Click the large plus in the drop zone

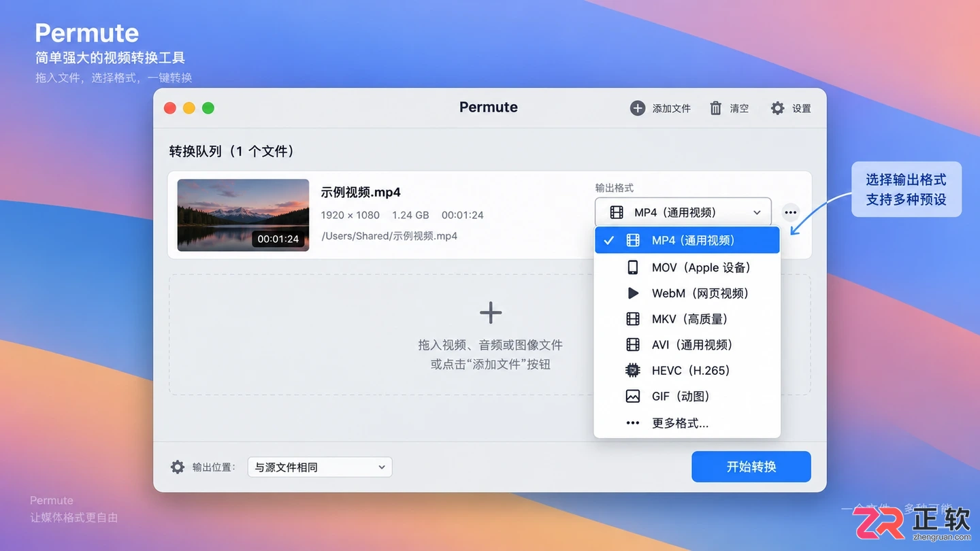pos(491,313)
